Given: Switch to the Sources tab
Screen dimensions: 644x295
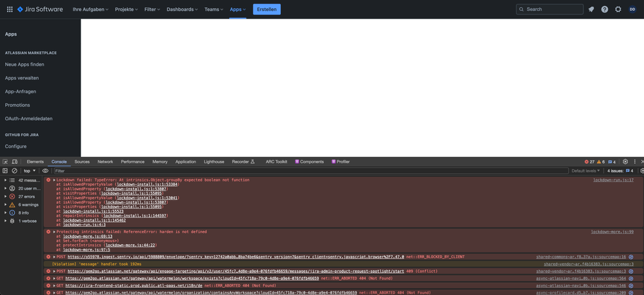Looking at the screenshot, I should (x=82, y=162).
